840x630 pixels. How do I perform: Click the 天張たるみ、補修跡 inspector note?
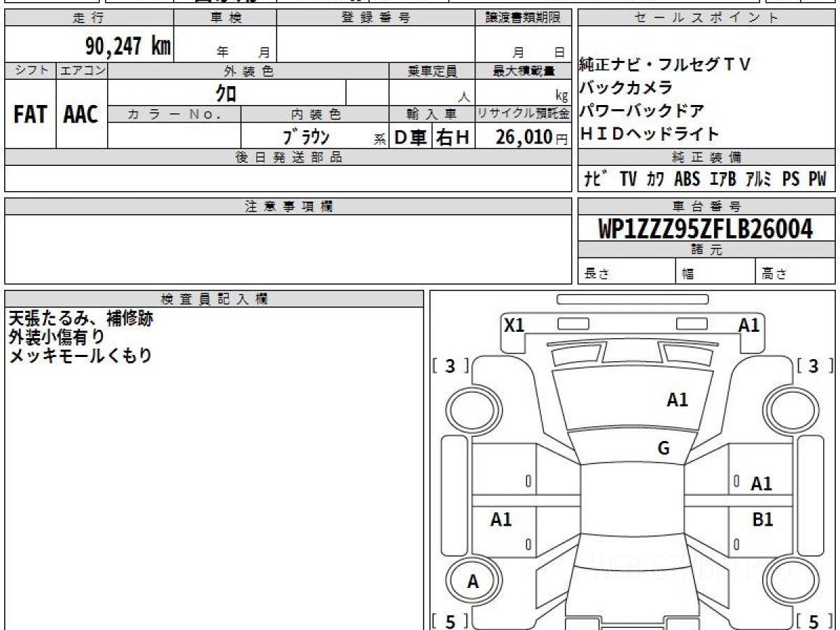coord(80,318)
